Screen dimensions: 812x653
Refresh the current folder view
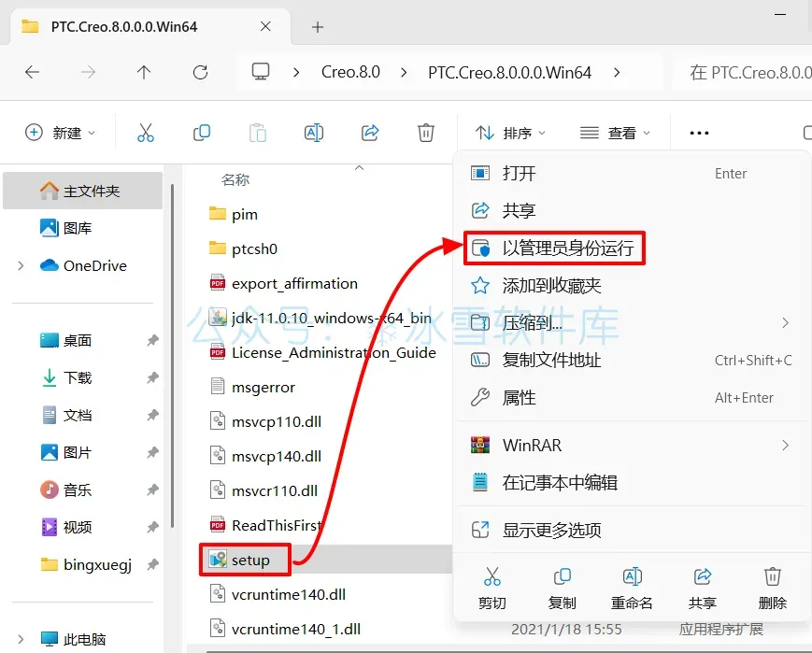(x=200, y=72)
